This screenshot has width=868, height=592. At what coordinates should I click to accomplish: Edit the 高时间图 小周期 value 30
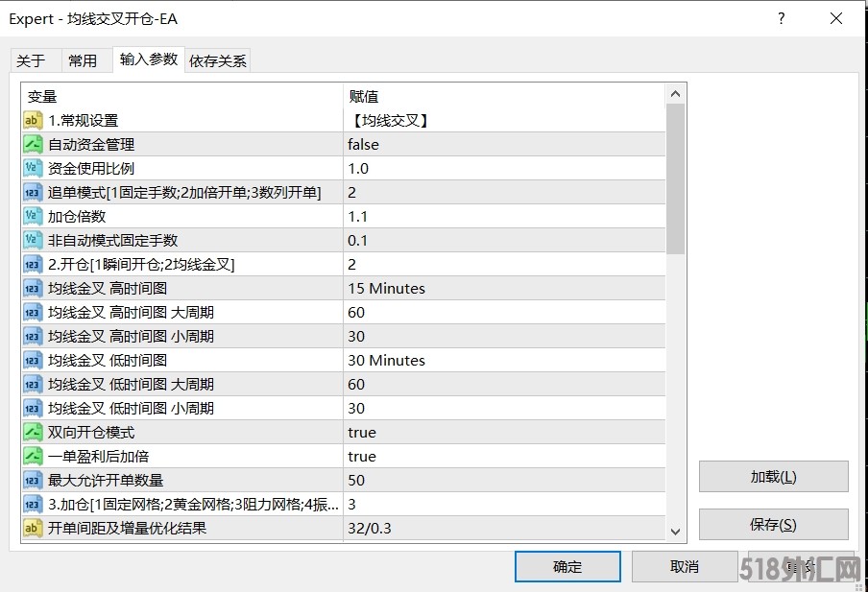tap(504, 337)
